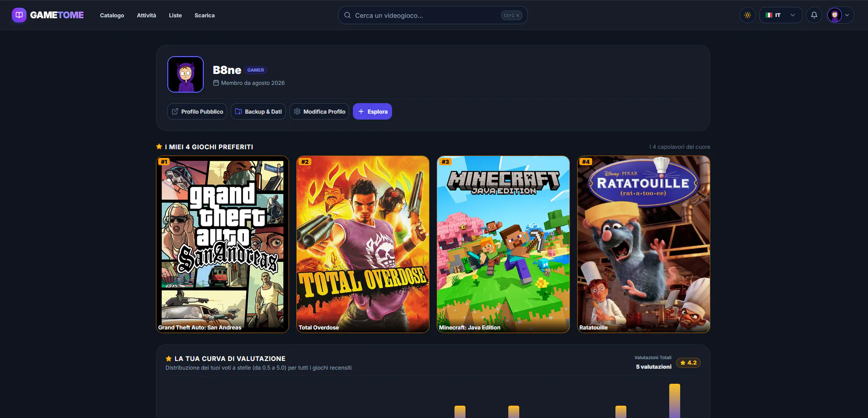This screenshot has width=868, height=418.
Task: Click the 'I 4 capolavori del cuore' text
Action: [x=680, y=147]
